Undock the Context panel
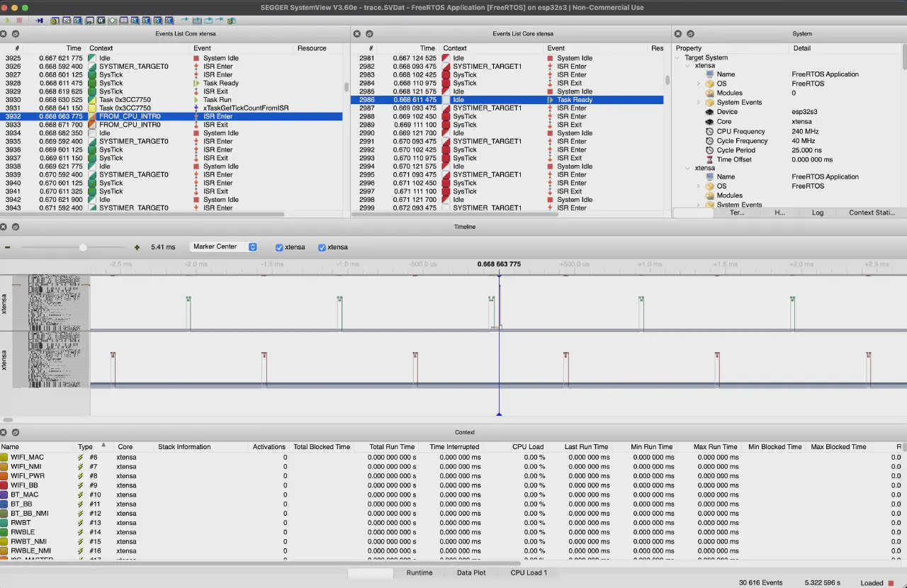This screenshot has width=907, height=588. point(16,432)
